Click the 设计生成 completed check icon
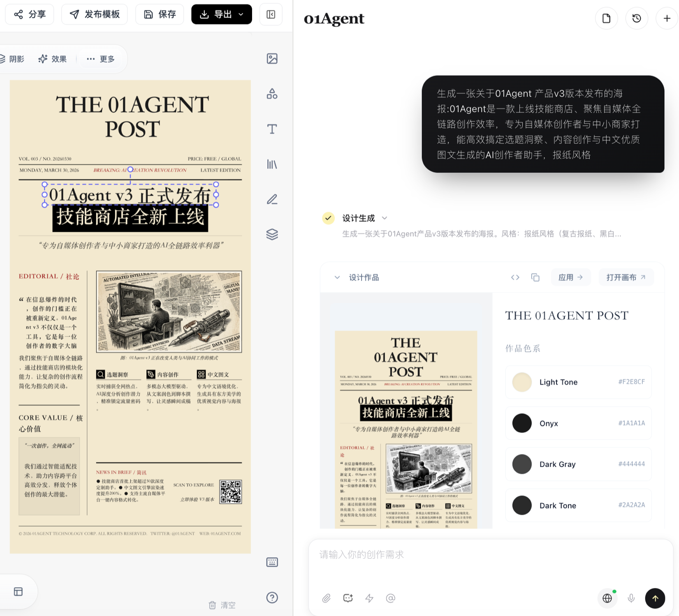 coord(328,218)
